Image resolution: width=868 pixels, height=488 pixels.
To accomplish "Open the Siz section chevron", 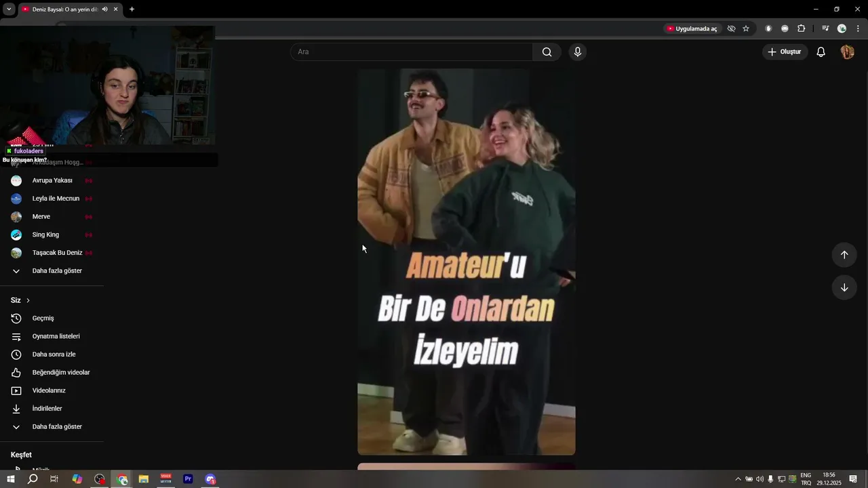I will [28, 300].
